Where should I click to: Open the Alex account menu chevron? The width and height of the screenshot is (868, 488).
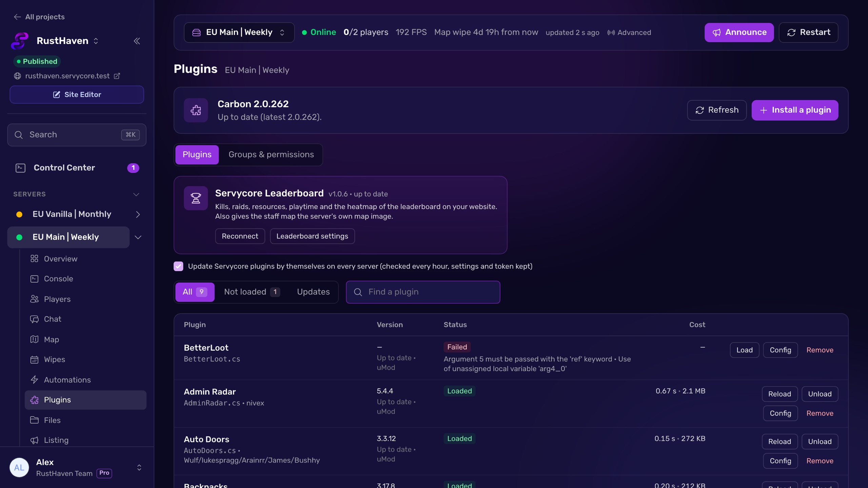pyautogui.click(x=139, y=468)
